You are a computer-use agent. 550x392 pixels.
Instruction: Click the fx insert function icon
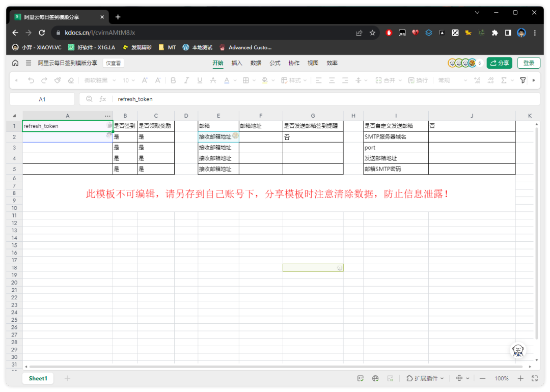pos(102,99)
